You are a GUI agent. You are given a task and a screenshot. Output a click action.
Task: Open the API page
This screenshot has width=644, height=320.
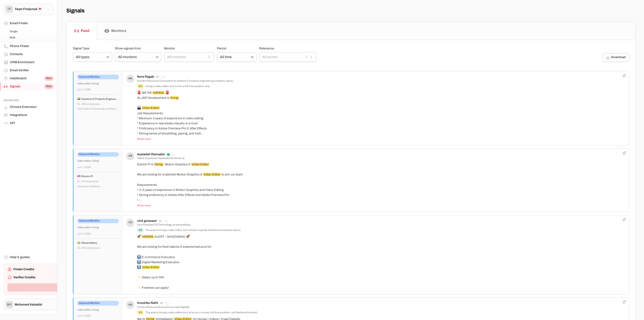pyautogui.click(x=12, y=123)
